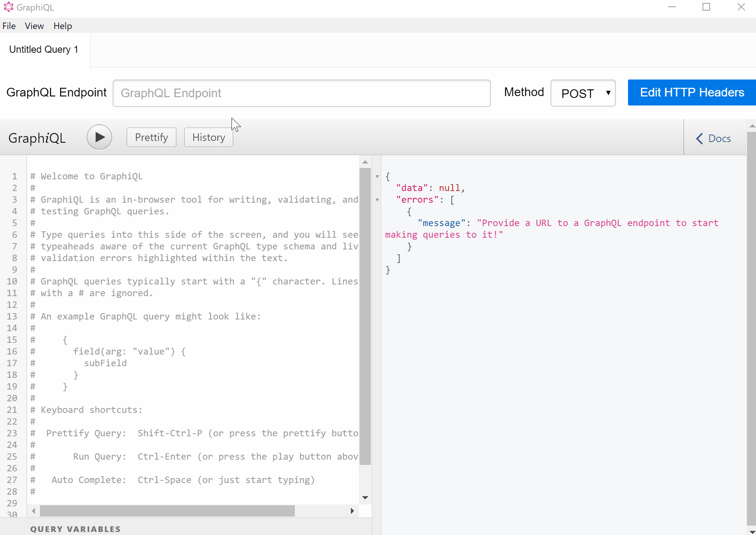Collapse the "errors" array fold arrow

(377, 200)
